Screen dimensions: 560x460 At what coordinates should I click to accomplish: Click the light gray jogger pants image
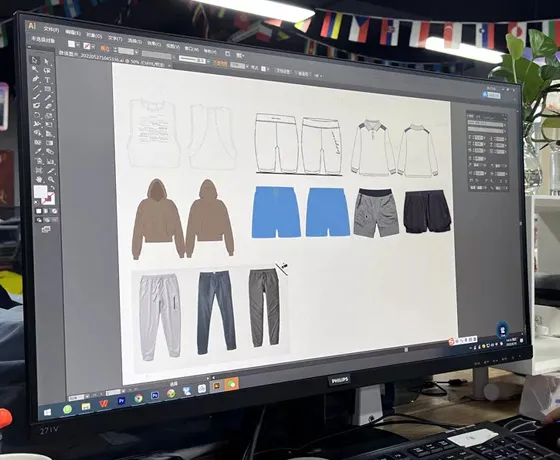(159, 317)
